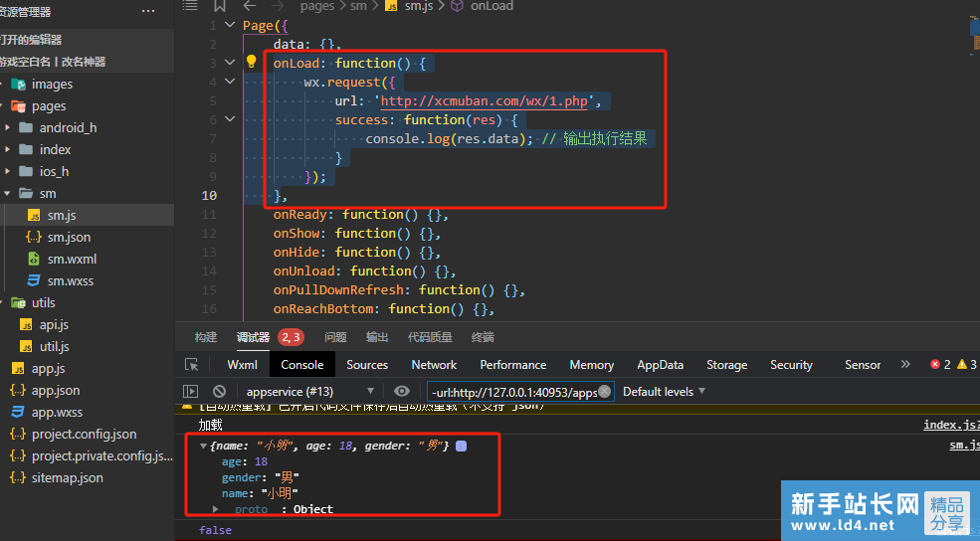Switch to the 调试器 panel tab
The height and width of the screenshot is (541, 980).
(253, 337)
